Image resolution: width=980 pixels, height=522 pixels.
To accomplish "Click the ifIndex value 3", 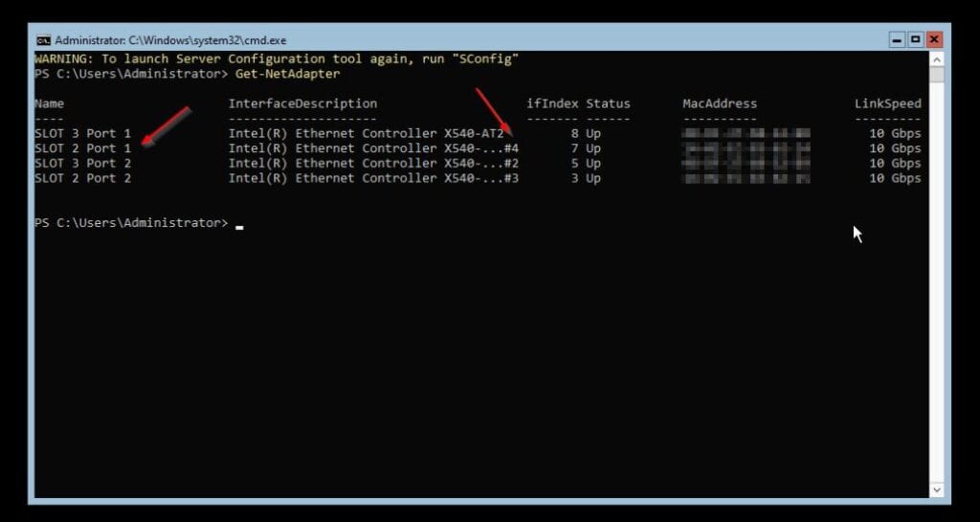I will pyautogui.click(x=574, y=178).
